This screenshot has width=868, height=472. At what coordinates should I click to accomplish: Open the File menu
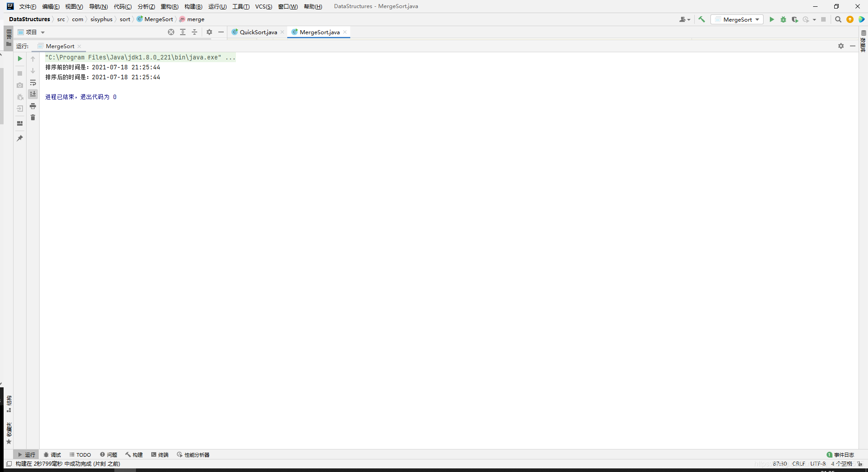(x=27, y=6)
